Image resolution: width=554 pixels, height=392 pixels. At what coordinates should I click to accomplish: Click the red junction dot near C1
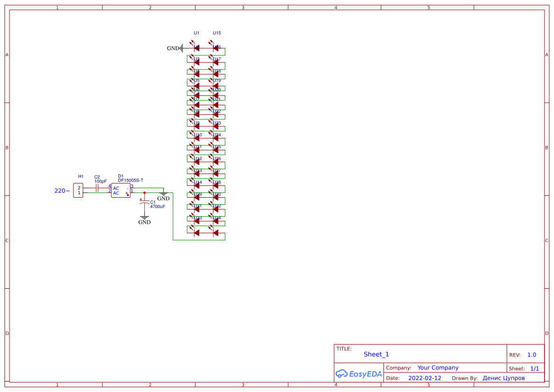(145, 192)
